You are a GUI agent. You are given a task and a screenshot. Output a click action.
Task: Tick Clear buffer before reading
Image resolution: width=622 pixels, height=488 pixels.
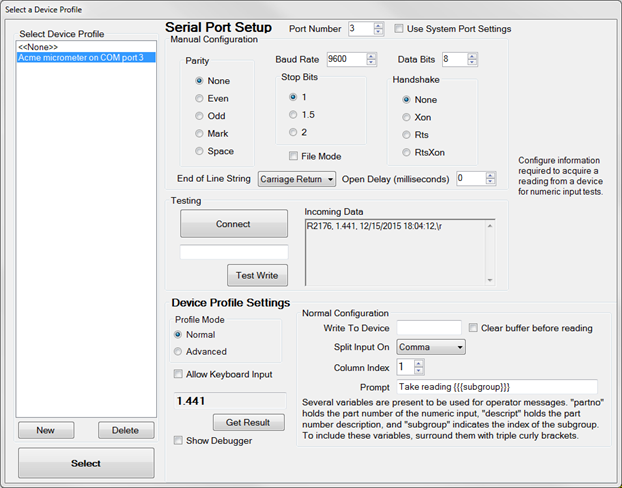pyautogui.click(x=474, y=328)
